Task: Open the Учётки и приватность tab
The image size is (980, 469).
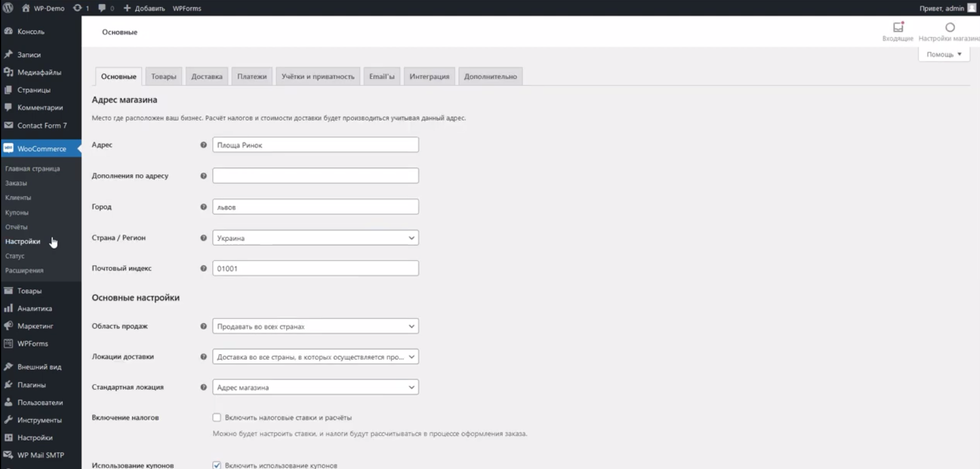Action: [318, 76]
